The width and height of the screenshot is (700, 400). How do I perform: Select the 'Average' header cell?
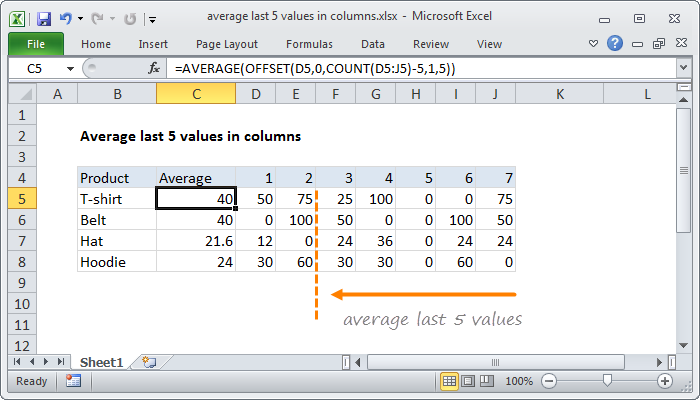point(196,178)
